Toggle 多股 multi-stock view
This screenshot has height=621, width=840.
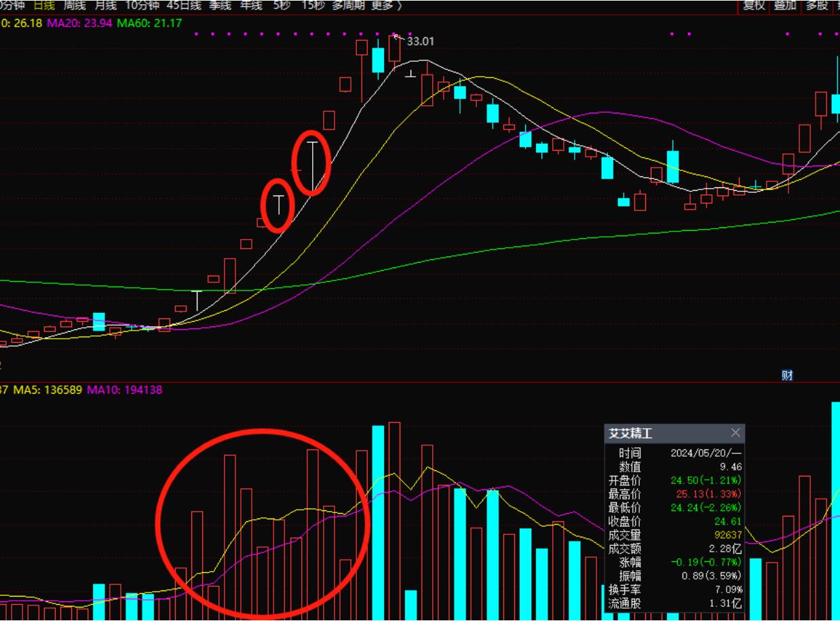click(x=816, y=5)
